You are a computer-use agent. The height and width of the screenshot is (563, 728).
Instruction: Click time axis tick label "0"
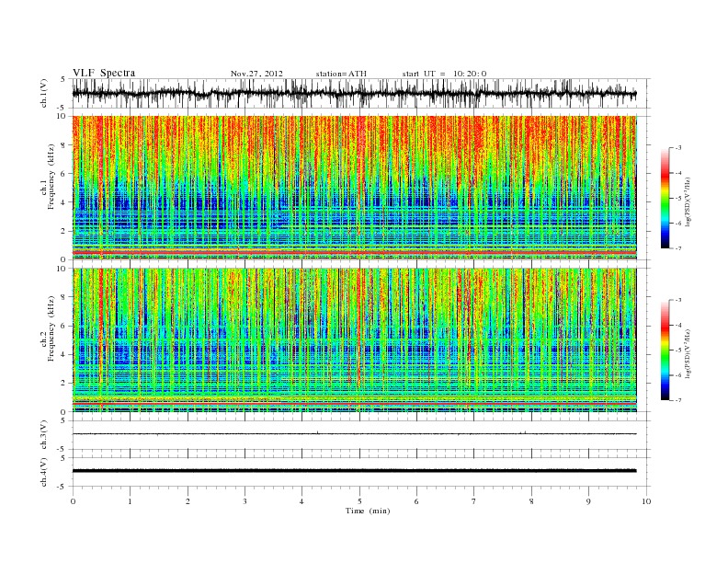pyautogui.click(x=73, y=501)
